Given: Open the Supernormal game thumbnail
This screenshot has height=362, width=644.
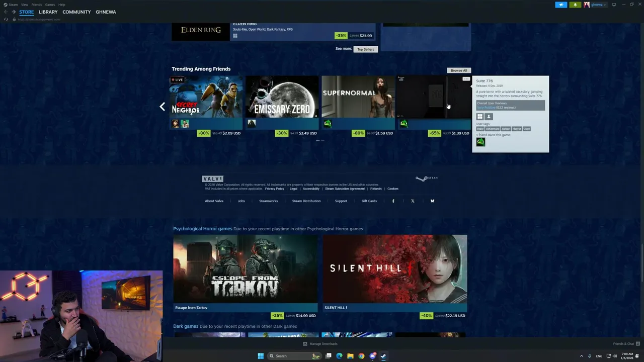Looking at the screenshot, I should click(x=358, y=97).
